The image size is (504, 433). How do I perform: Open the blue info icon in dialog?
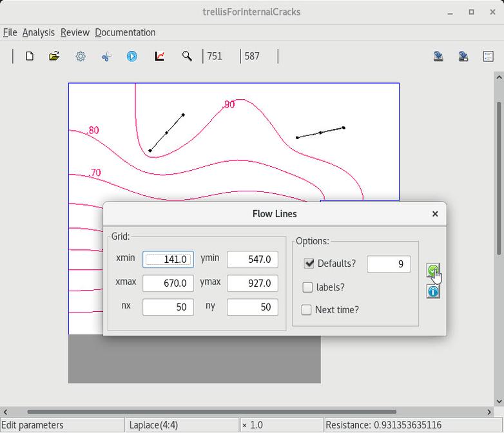(x=433, y=292)
